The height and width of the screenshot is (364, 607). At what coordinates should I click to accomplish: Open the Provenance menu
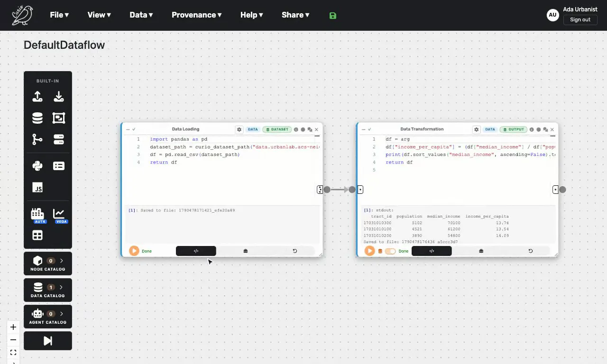[x=197, y=15]
